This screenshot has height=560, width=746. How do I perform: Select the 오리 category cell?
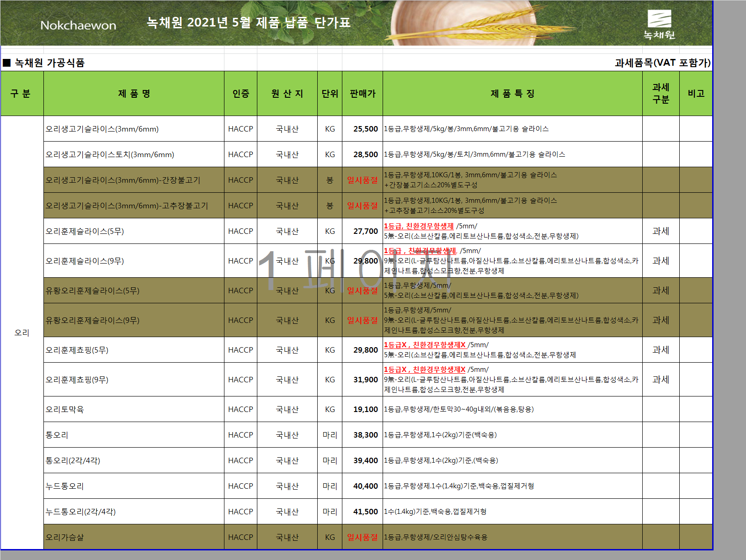click(x=22, y=333)
